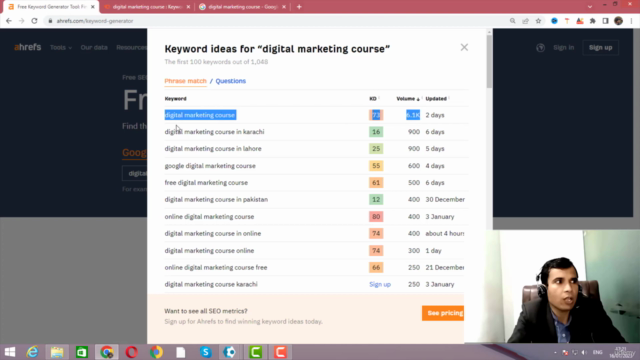
Task: Click the zoom magnifier icon in address bar
Action: pos(513,21)
